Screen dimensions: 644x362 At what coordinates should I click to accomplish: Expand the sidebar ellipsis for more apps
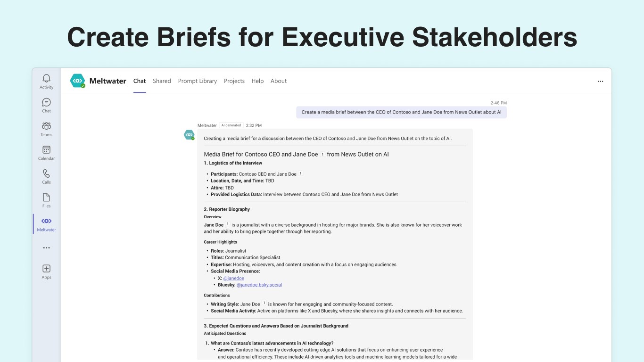click(x=46, y=247)
